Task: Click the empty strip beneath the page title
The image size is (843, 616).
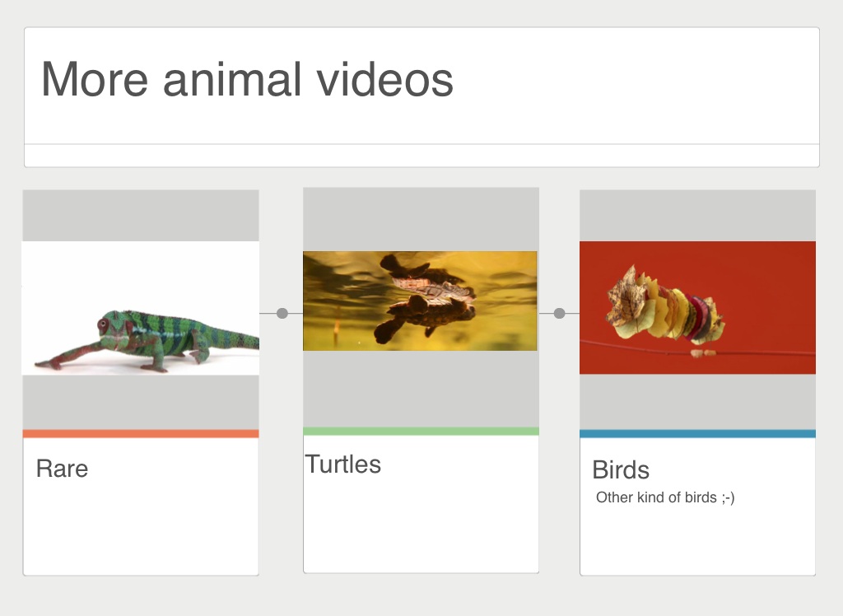Action: click(421, 156)
